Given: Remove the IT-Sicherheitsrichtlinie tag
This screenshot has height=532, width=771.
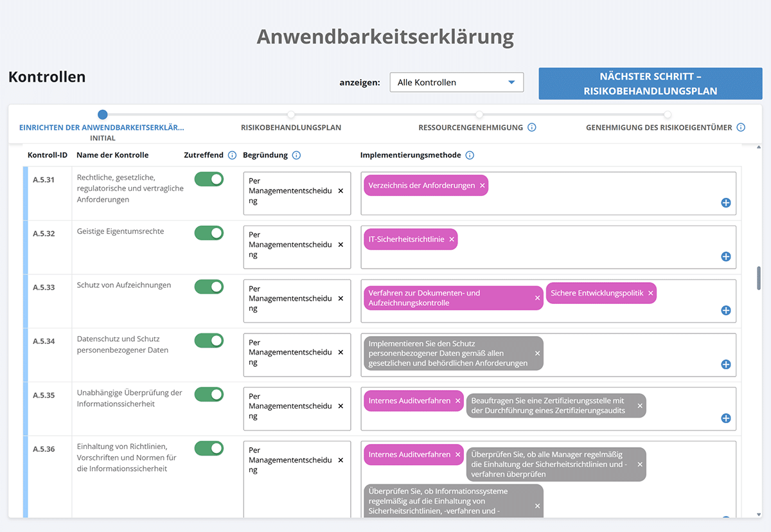Looking at the screenshot, I should click(x=452, y=240).
